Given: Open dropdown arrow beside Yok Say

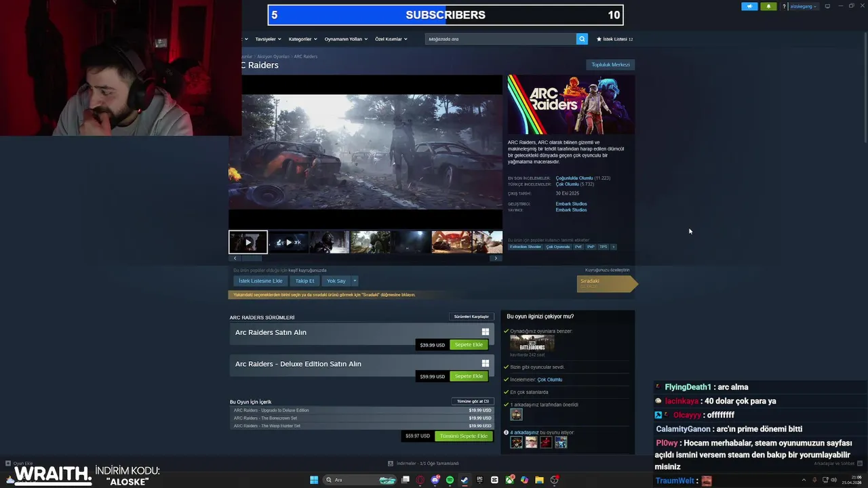Looking at the screenshot, I should coord(354,281).
